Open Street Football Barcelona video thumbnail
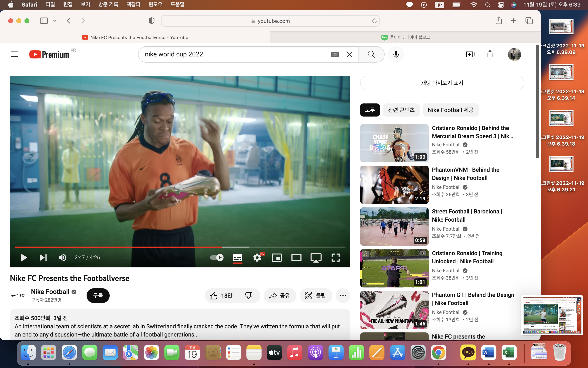 [394, 226]
